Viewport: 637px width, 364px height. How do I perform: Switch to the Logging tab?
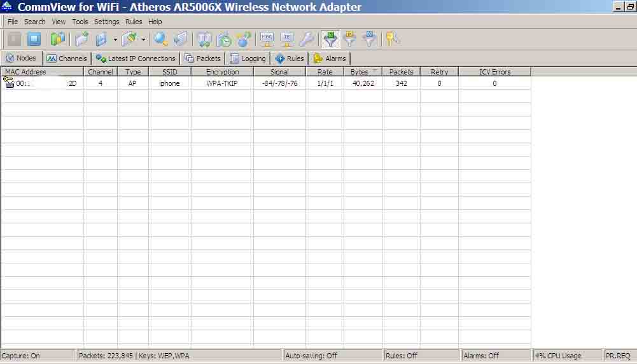248,59
